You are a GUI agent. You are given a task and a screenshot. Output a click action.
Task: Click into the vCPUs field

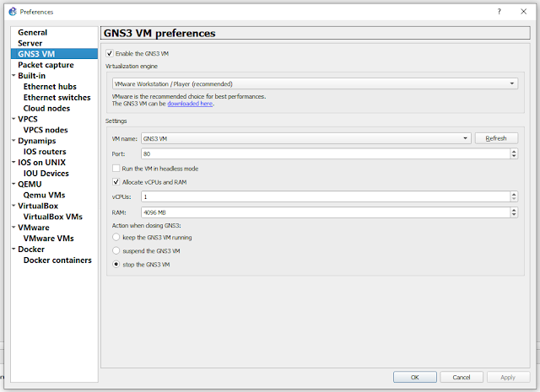[326, 196]
